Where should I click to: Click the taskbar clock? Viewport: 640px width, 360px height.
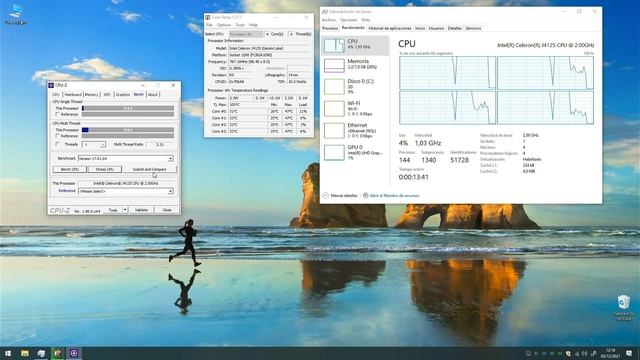tap(611, 353)
